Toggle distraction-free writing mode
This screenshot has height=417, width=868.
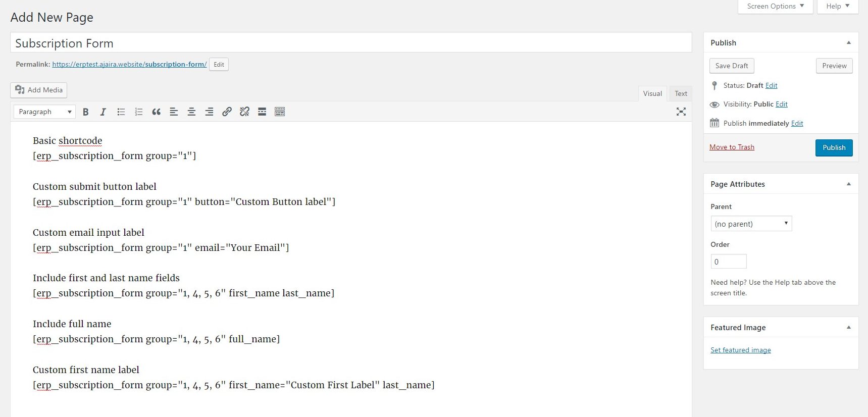pyautogui.click(x=681, y=112)
